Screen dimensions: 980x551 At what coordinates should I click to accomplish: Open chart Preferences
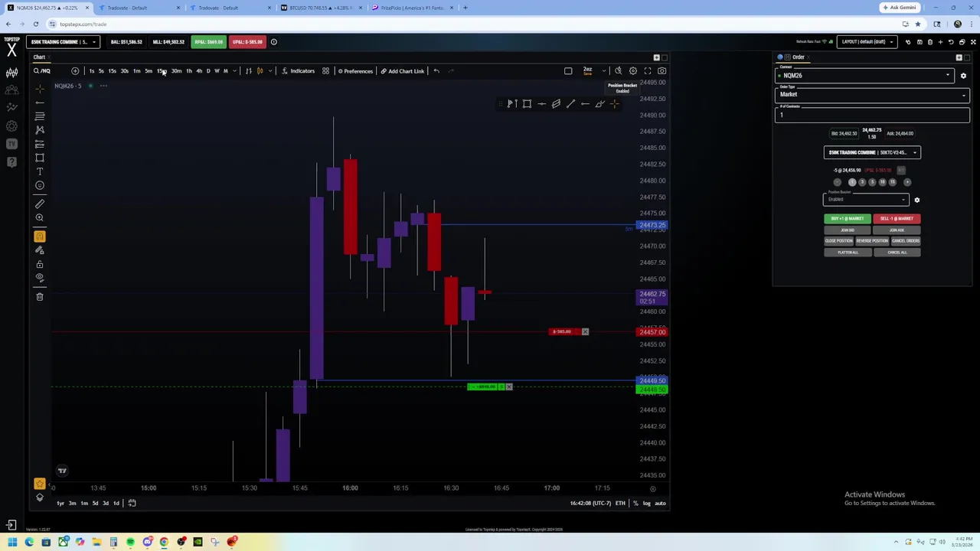click(355, 71)
